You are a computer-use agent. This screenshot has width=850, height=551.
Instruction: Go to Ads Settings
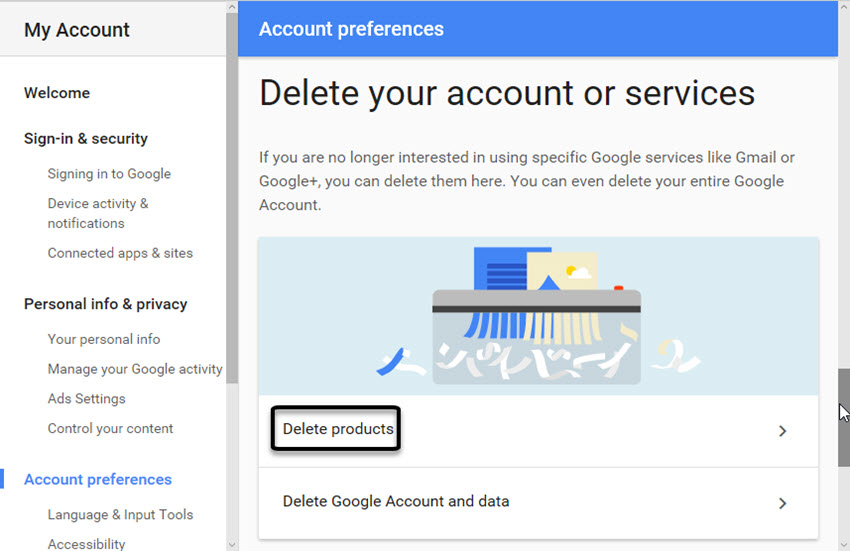click(x=87, y=399)
